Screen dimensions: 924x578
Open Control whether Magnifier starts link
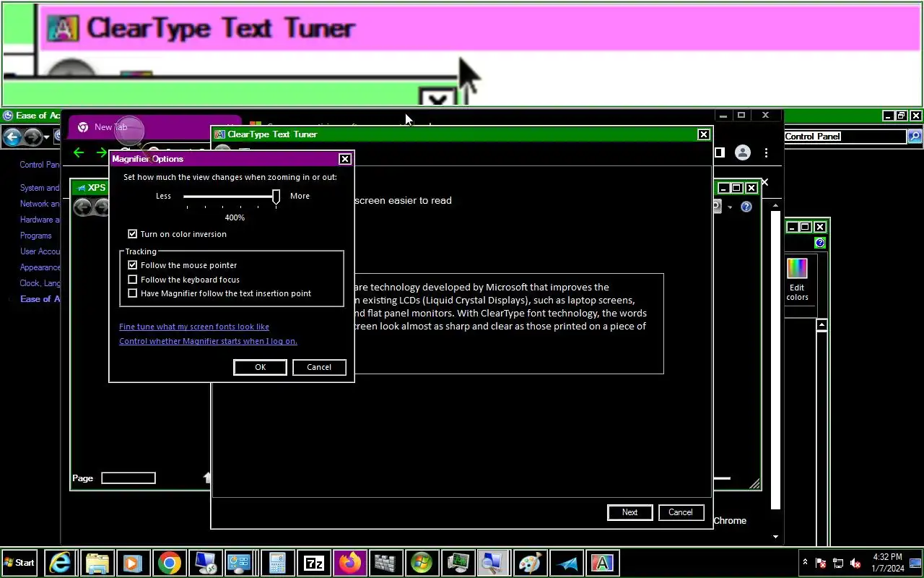208,341
